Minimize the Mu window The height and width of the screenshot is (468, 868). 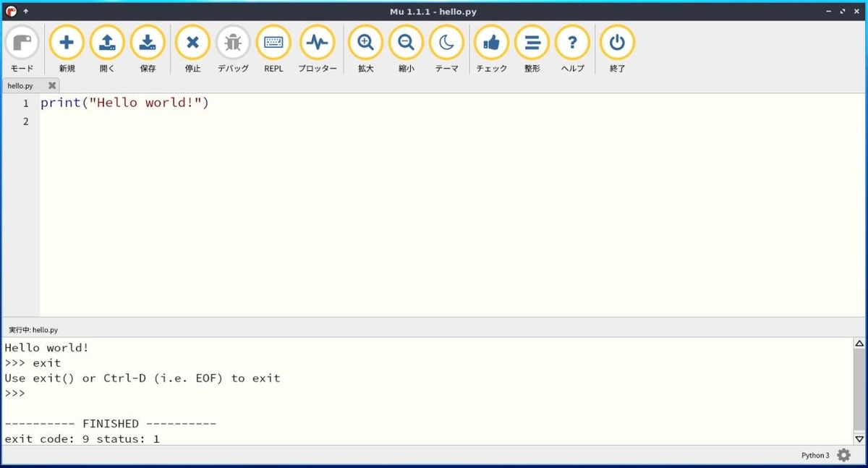pos(828,12)
